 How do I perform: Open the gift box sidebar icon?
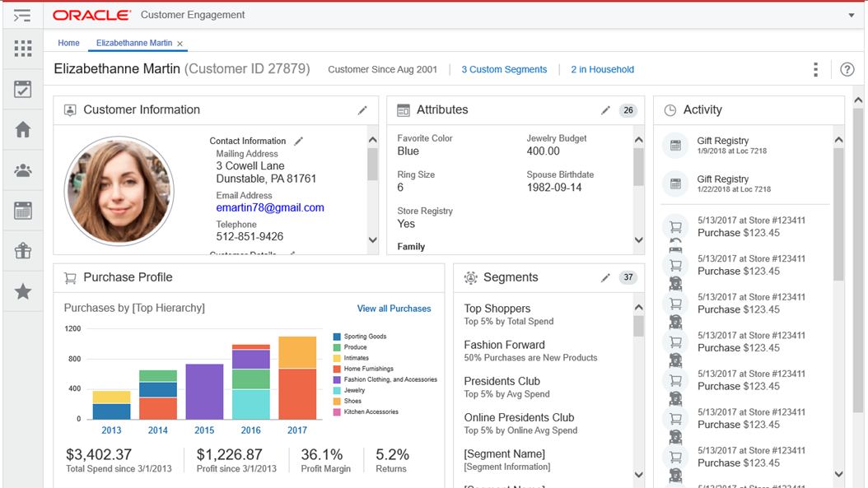pos(23,251)
